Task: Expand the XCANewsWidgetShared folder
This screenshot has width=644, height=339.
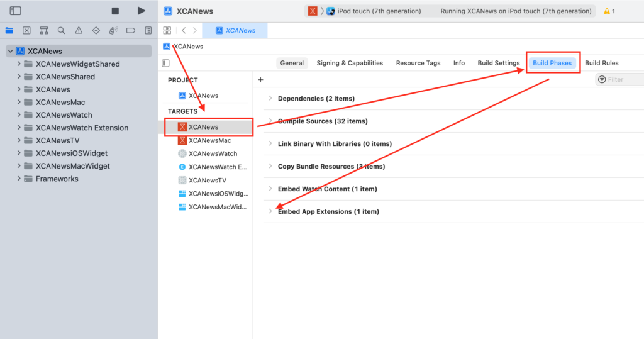Action: pyautogui.click(x=19, y=64)
